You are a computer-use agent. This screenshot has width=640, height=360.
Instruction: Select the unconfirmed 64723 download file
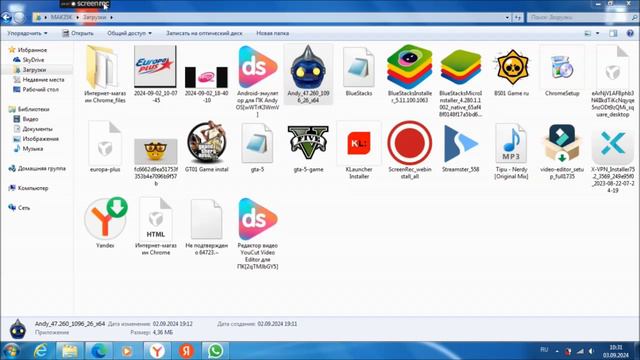coord(206,219)
